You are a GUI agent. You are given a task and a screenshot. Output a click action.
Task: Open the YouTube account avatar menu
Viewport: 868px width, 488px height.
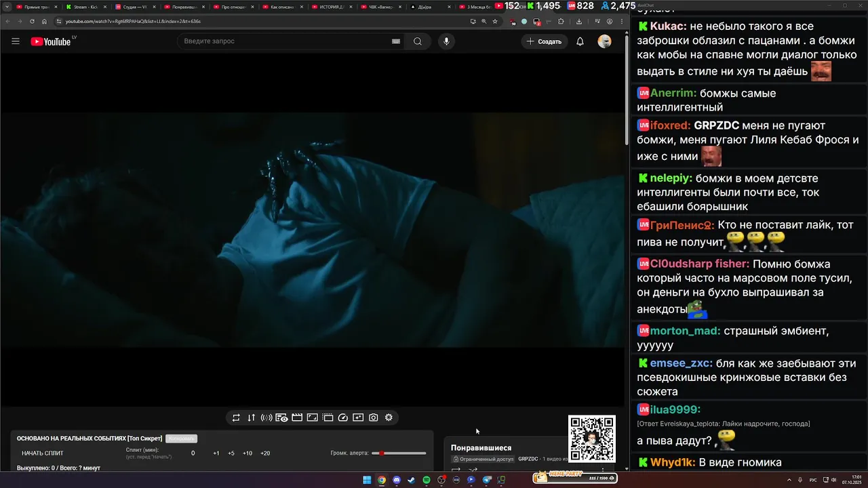(604, 41)
